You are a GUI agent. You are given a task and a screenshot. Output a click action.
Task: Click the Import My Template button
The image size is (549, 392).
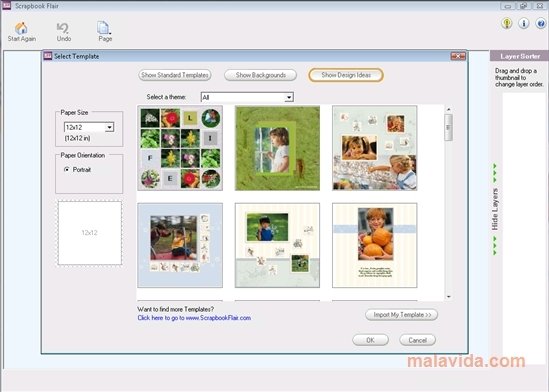coord(402,315)
